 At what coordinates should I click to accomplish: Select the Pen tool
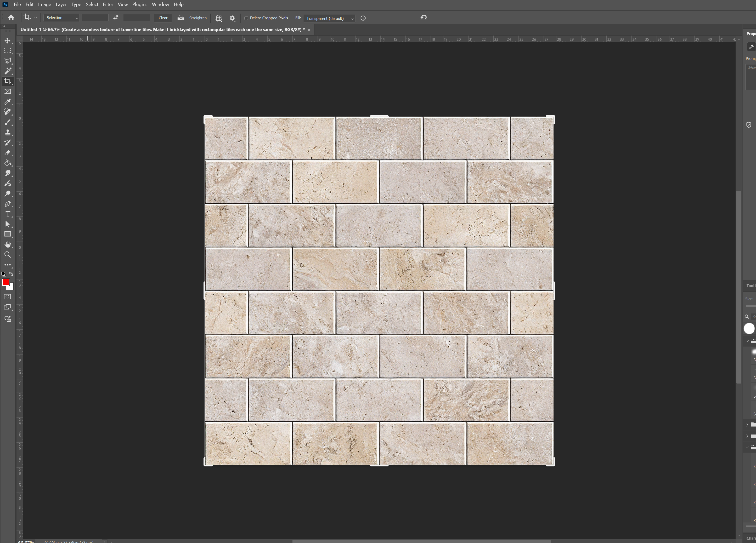click(x=7, y=204)
